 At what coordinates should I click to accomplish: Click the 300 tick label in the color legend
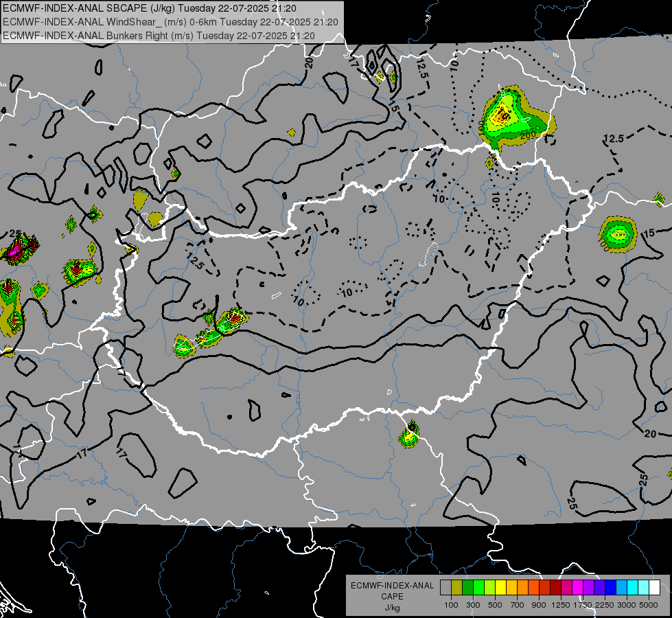473,605
